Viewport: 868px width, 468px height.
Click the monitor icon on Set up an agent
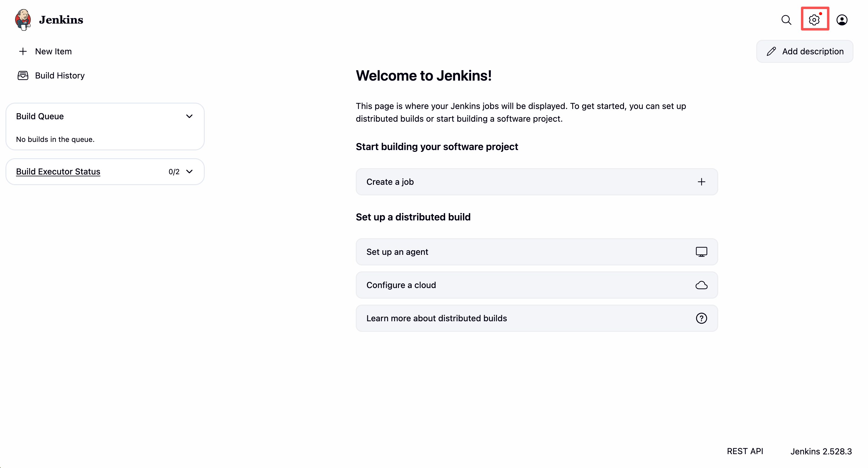coord(701,252)
